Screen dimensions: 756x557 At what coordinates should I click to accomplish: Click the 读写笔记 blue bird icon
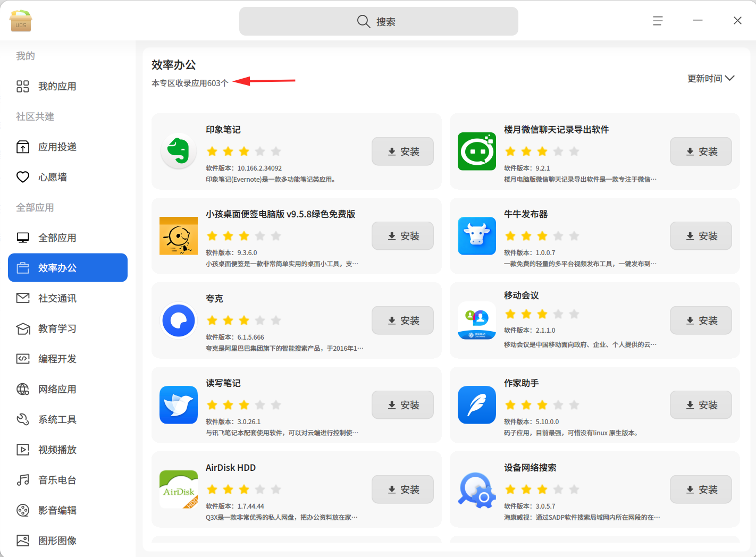pos(179,404)
